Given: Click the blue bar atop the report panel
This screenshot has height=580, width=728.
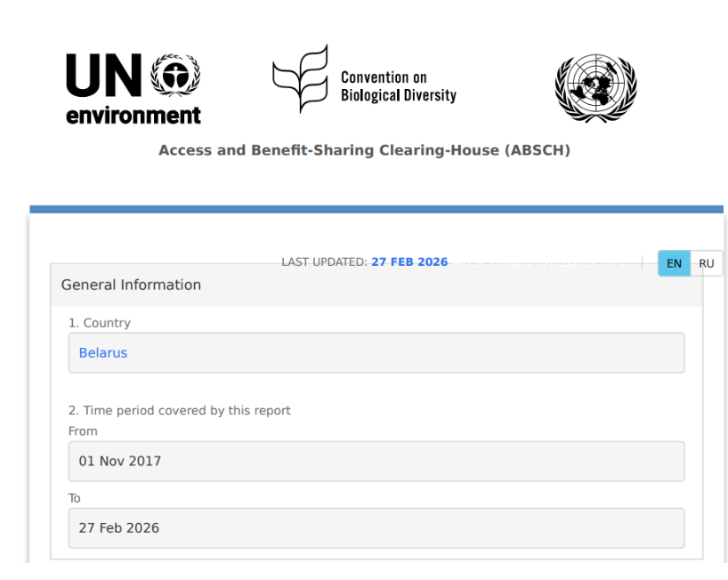Looking at the screenshot, I should 376,209.
